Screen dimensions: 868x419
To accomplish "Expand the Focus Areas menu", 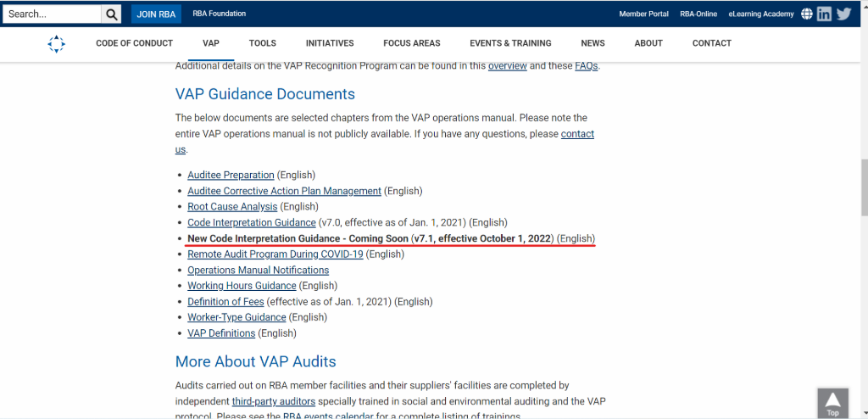I will [412, 43].
